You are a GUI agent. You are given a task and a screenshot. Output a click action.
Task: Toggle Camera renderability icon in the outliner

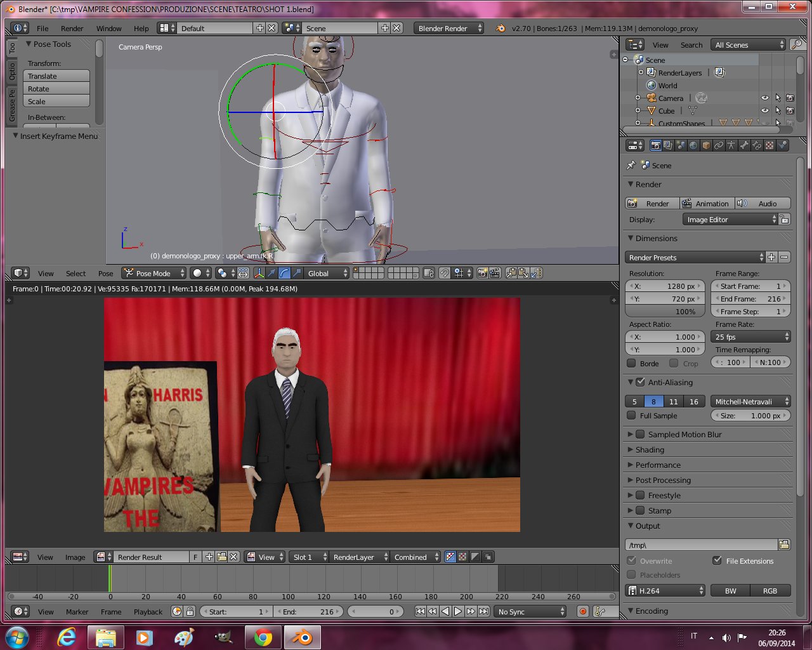(x=790, y=98)
